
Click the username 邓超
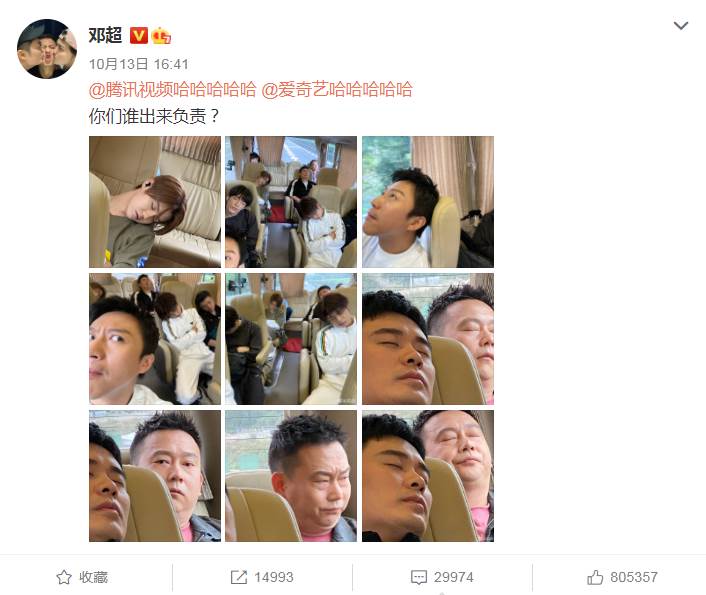coord(105,35)
